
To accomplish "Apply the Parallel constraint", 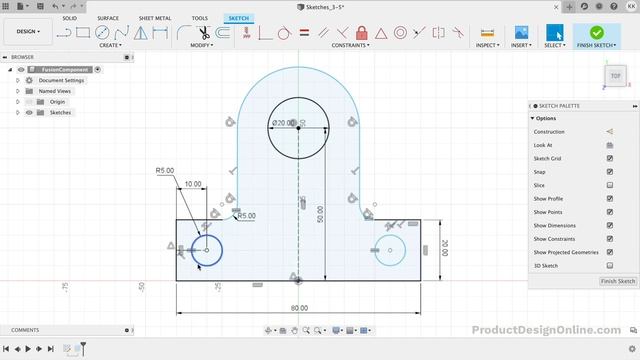I will click(x=323, y=33).
